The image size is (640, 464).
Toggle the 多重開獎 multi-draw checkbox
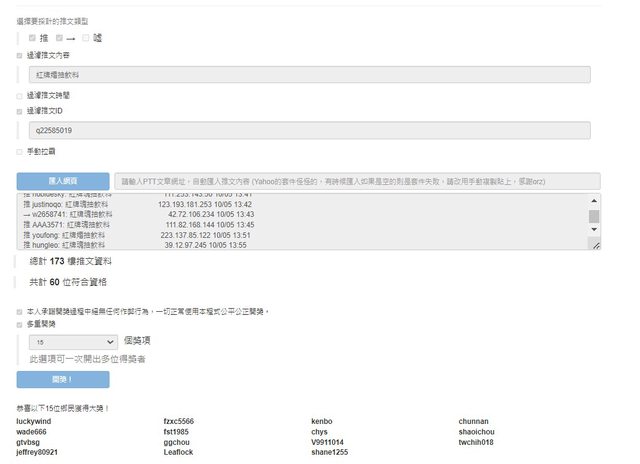(20, 324)
